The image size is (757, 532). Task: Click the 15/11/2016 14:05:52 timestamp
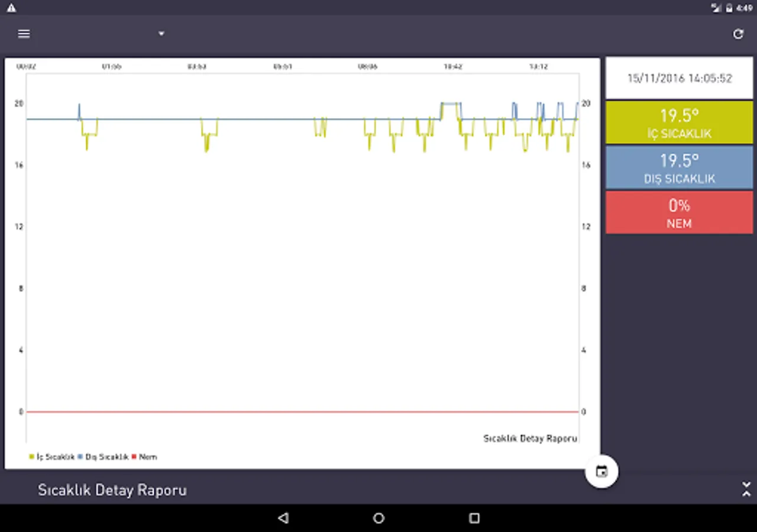679,78
